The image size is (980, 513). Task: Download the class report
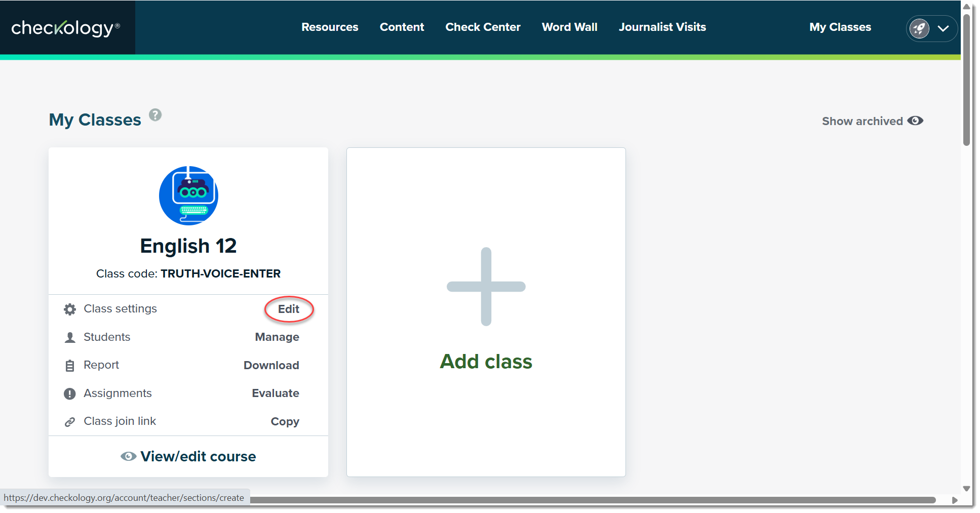(271, 365)
